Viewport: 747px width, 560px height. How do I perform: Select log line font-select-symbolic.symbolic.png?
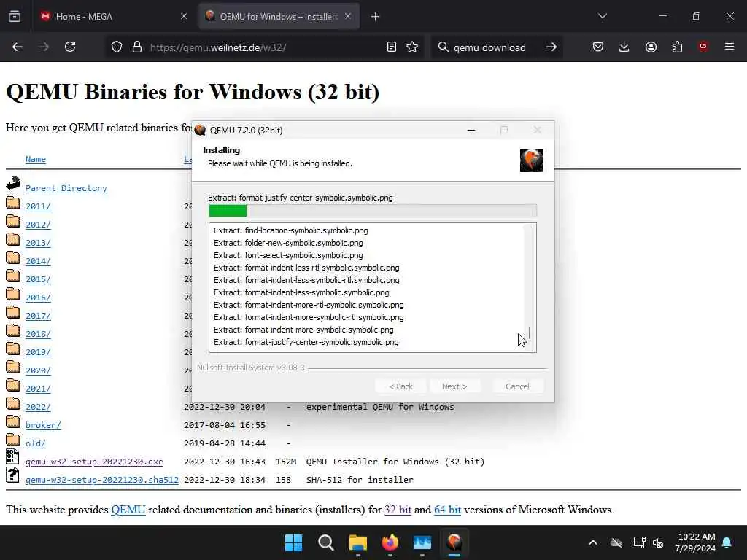288,255
